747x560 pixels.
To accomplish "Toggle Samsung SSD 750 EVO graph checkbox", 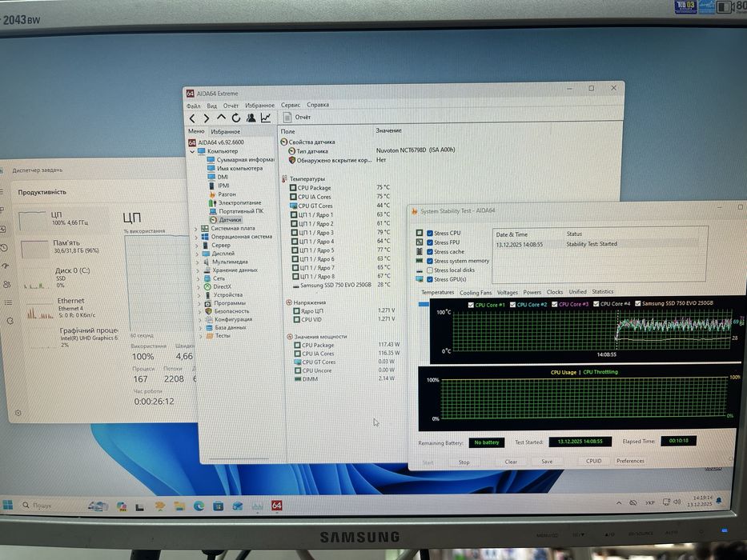I will tap(637, 303).
